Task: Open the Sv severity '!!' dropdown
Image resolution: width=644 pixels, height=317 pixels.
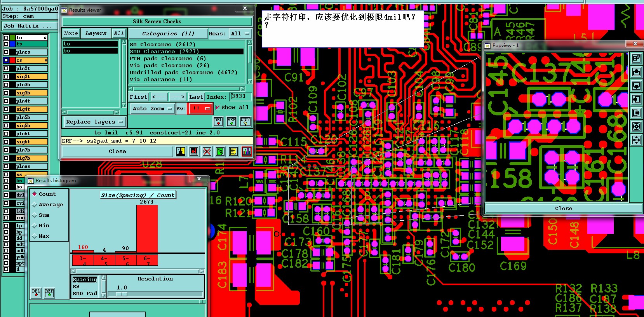Action: coord(200,108)
